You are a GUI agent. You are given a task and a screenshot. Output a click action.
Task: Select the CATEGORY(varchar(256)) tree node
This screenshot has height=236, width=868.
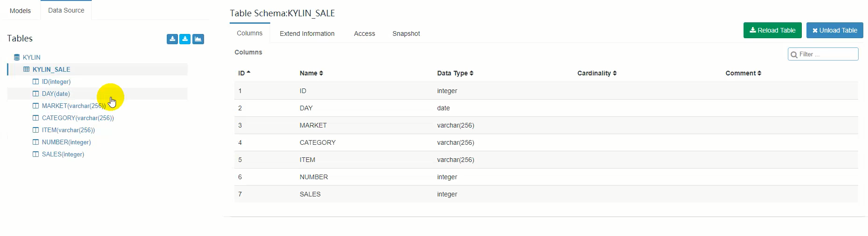point(78,118)
